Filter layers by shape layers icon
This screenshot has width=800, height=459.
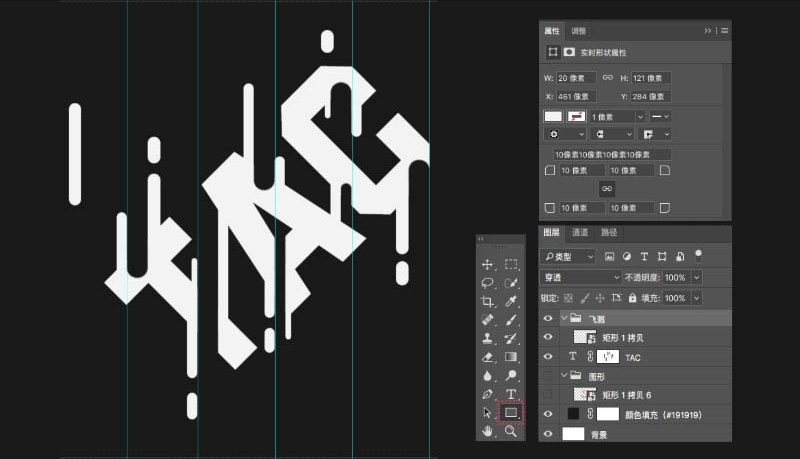pyautogui.click(x=662, y=257)
